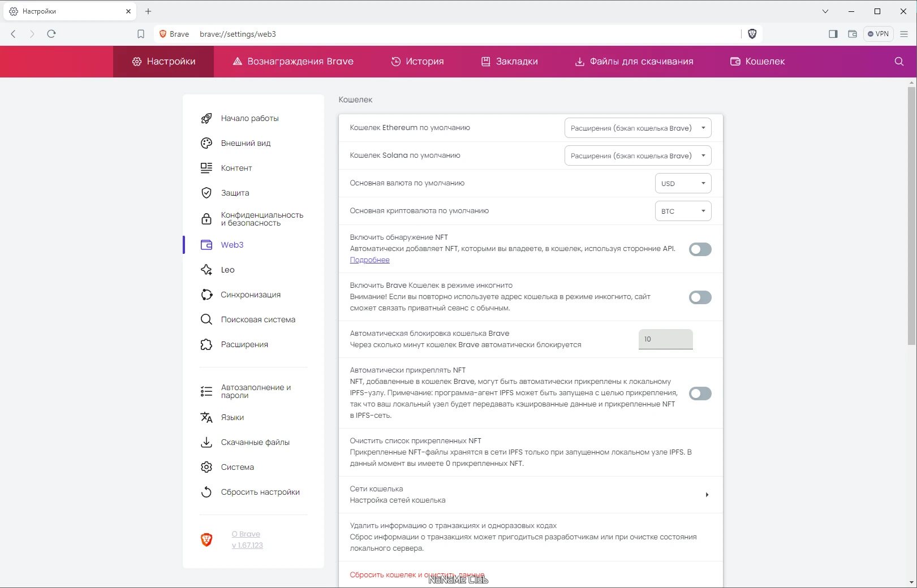
Task: Reload the page with refresh icon
Action: 51,34
